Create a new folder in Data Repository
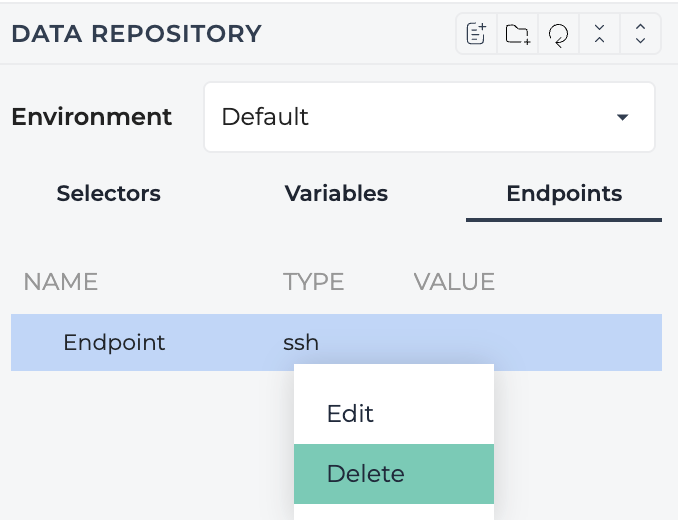 pyautogui.click(x=518, y=34)
